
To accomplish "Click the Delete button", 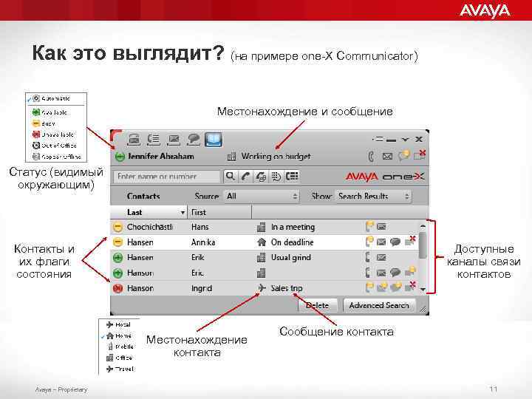I will coord(318,305).
